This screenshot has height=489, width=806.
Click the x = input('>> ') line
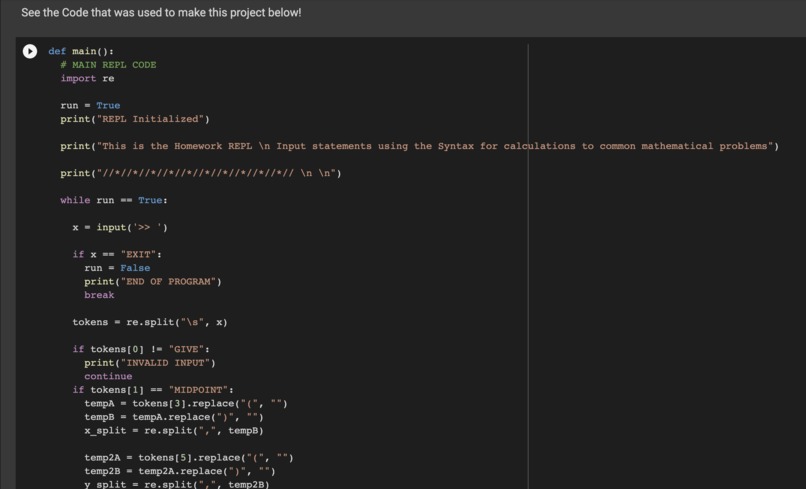pyautogui.click(x=120, y=227)
